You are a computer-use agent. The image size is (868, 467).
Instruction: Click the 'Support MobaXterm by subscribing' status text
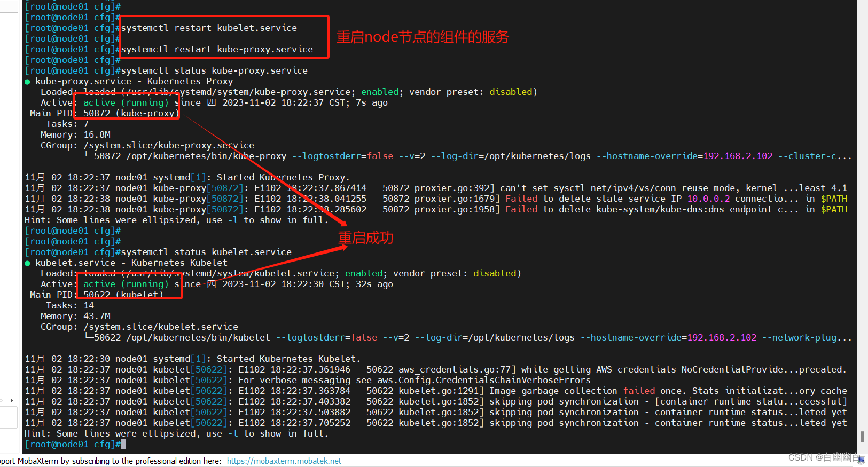click(x=111, y=461)
